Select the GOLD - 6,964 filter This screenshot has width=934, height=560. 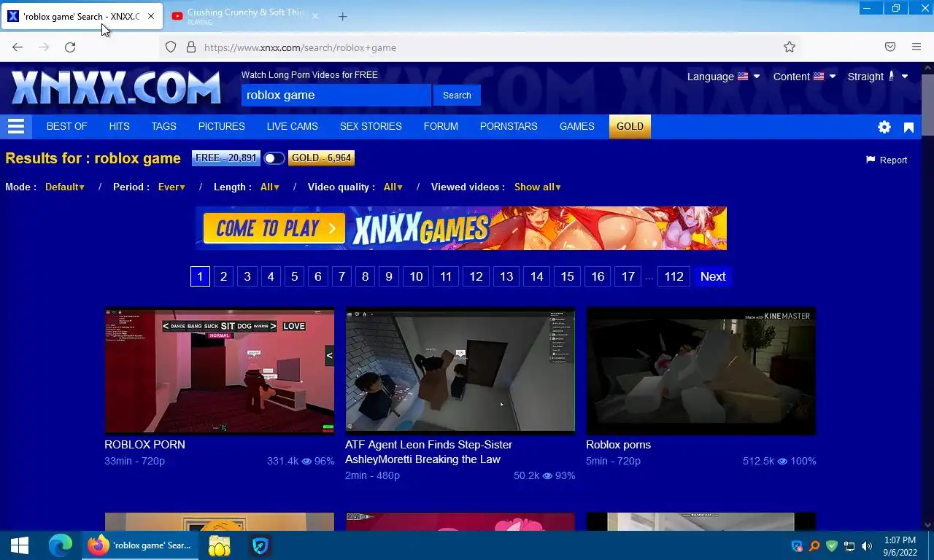coord(321,157)
